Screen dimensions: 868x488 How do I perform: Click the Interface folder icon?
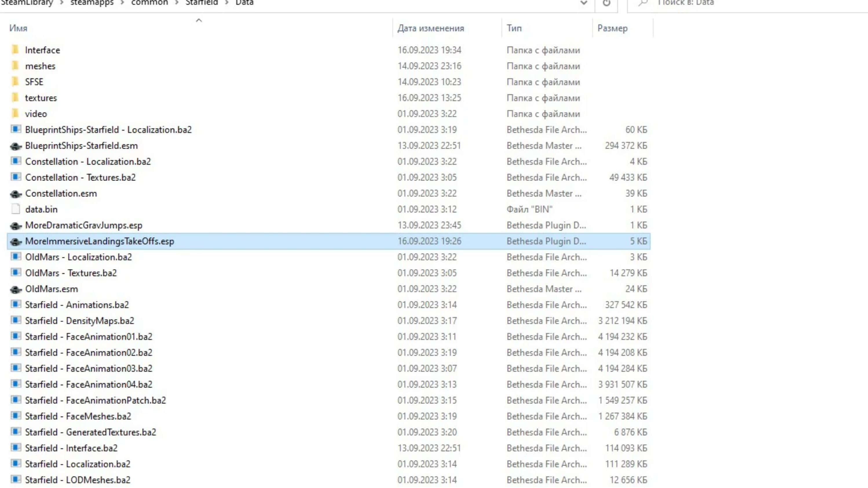[15, 50]
